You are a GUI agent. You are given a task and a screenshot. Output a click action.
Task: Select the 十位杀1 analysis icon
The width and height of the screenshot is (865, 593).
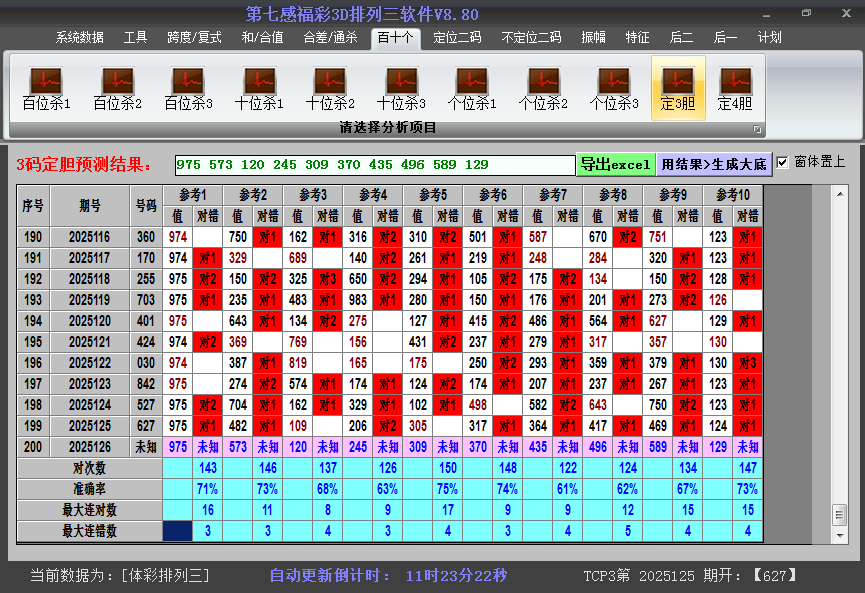point(259,88)
